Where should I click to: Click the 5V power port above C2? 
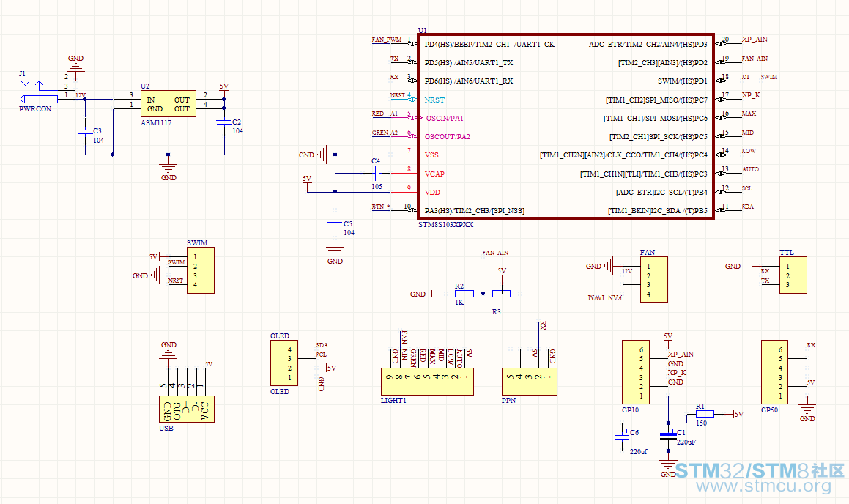click(x=224, y=90)
